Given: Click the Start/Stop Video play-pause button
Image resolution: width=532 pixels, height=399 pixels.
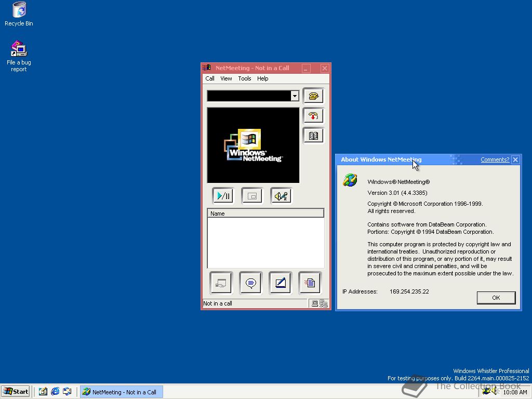Looking at the screenshot, I should 223,196.
